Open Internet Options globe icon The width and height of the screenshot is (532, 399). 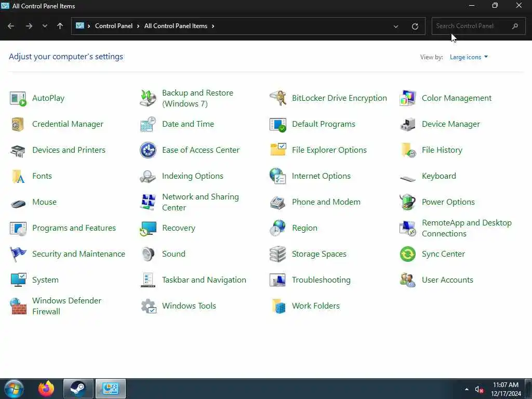pos(278,176)
